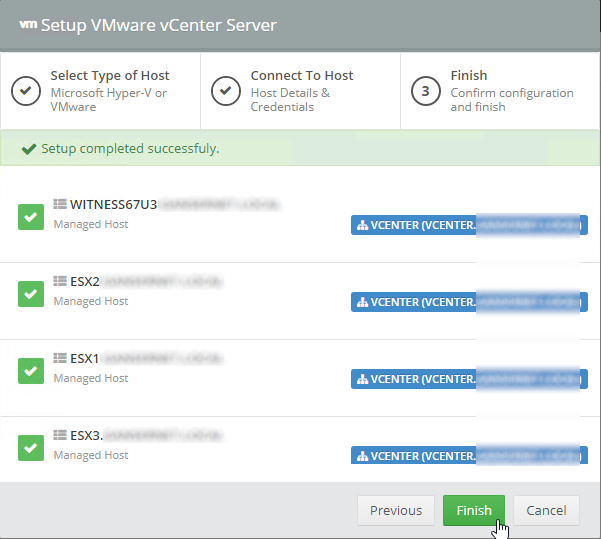Uncheck the WITNESS67U3 host checkbox
Image resolution: width=601 pixels, height=539 pixels.
point(31,217)
